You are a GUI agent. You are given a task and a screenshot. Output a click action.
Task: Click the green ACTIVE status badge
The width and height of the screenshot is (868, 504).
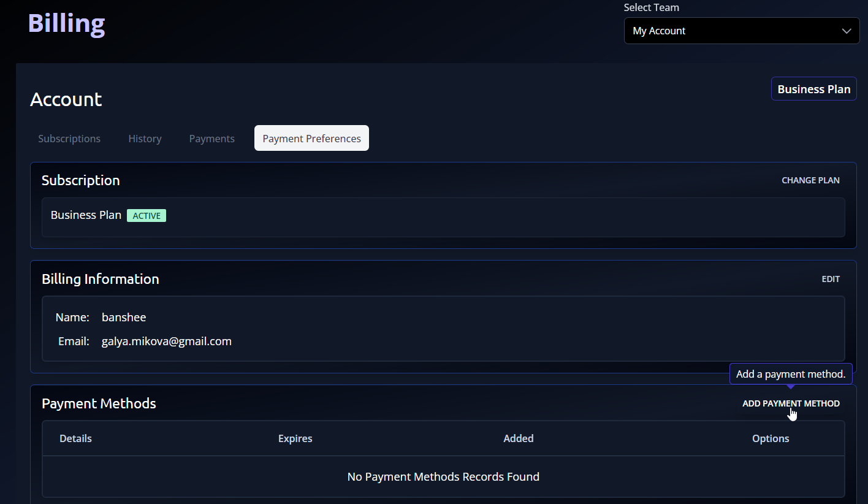pos(147,216)
